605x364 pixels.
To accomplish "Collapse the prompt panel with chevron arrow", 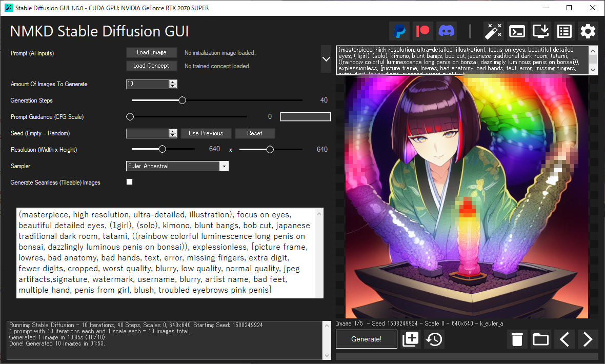I will pyautogui.click(x=326, y=59).
